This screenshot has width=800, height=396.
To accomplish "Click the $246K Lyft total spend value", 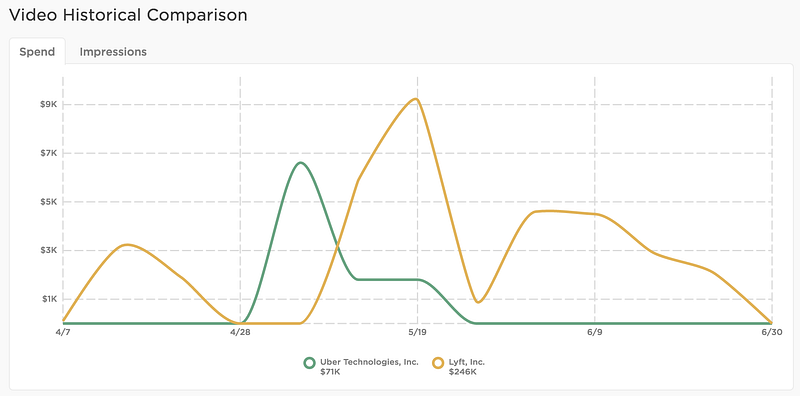I will point(463,372).
